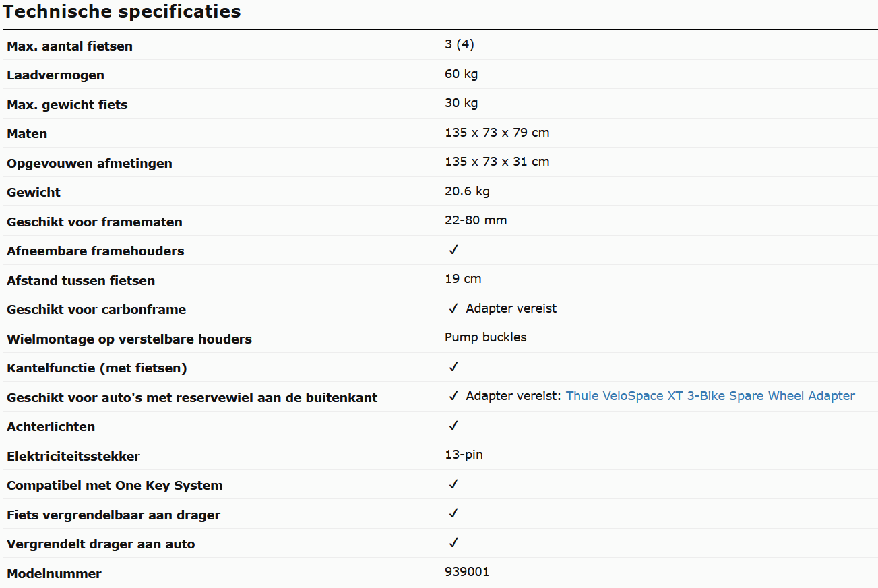Screen dimensions: 878x588
Task: Click the Achterlichten checkmark
Action: coord(453,426)
